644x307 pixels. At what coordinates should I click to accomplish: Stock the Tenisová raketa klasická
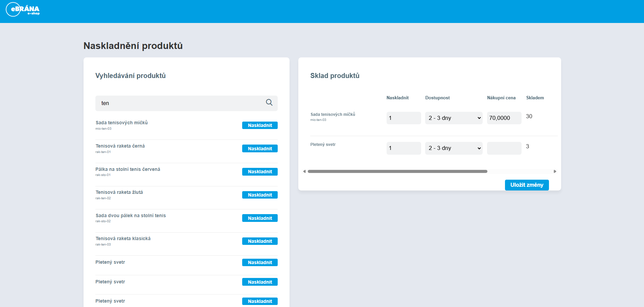click(x=259, y=241)
